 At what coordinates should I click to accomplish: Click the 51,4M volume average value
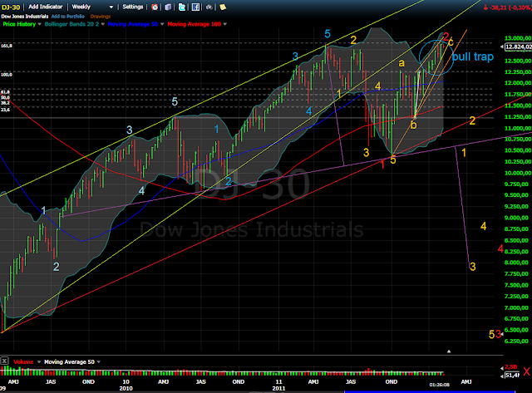[x=512, y=375]
